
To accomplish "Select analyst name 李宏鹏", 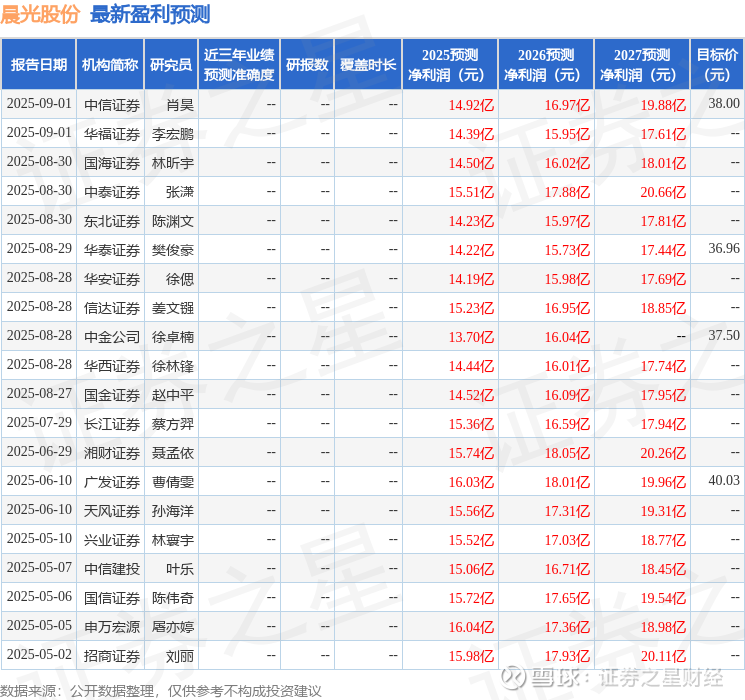I will point(173,134).
